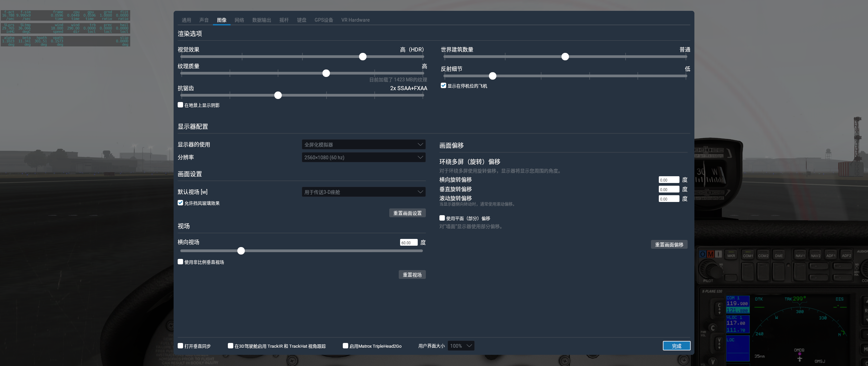Click the 网络 network settings icon
The height and width of the screenshot is (366, 868).
click(239, 20)
